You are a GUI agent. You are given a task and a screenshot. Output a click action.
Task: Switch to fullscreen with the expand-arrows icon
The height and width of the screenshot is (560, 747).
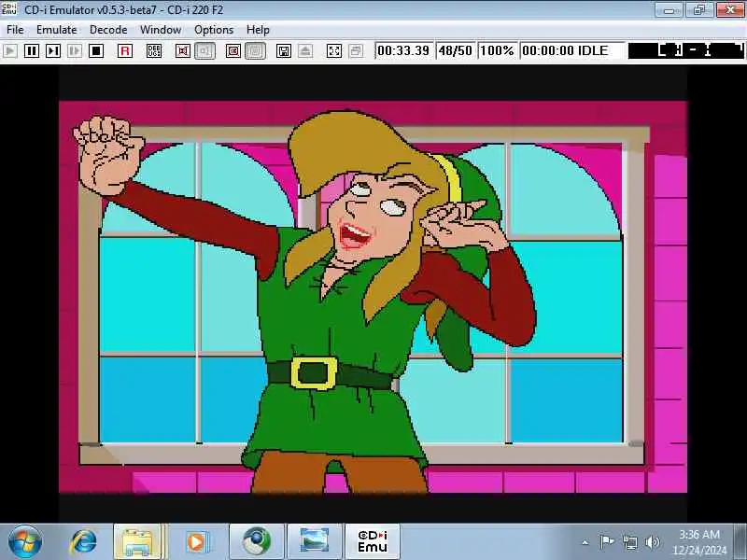click(x=334, y=51)
